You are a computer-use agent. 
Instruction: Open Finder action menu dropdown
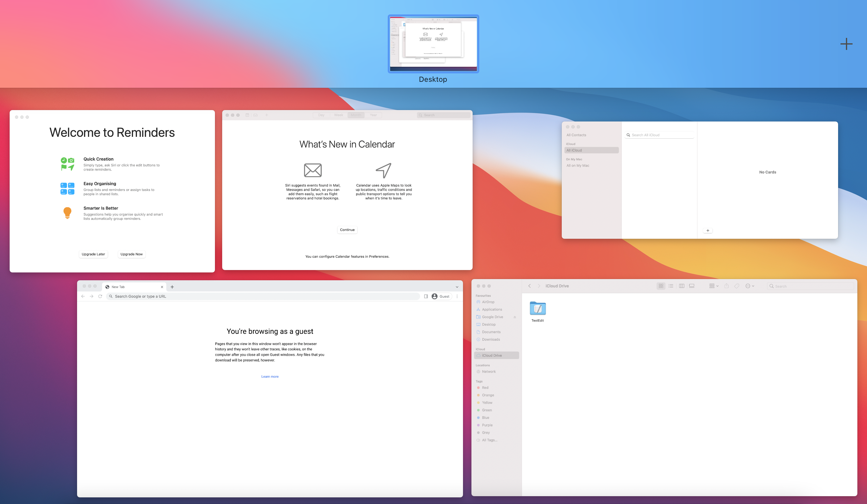[749, 286]
